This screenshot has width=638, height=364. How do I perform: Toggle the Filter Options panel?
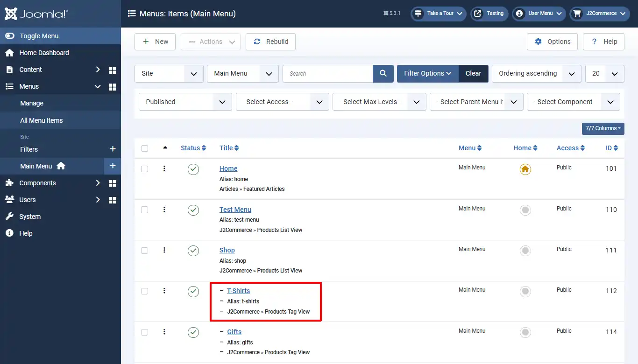point(428,74)
